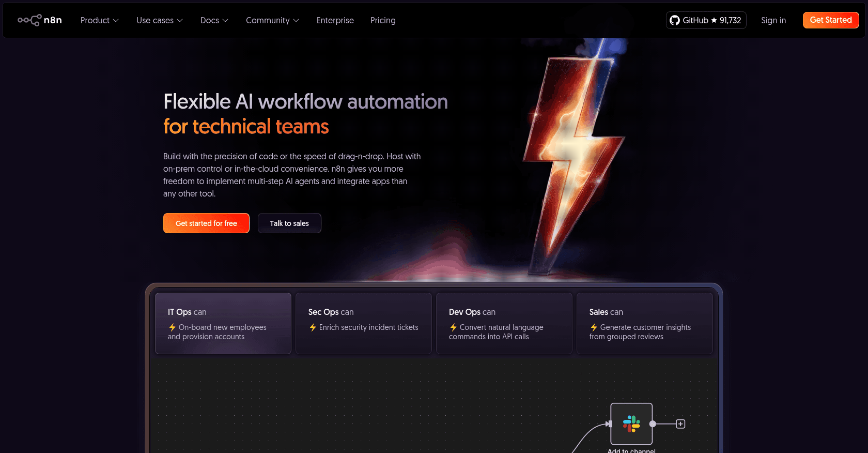Viewport: 868px width, 453px height.
Task: Open the Pricing page
Action: pos(383,20)
